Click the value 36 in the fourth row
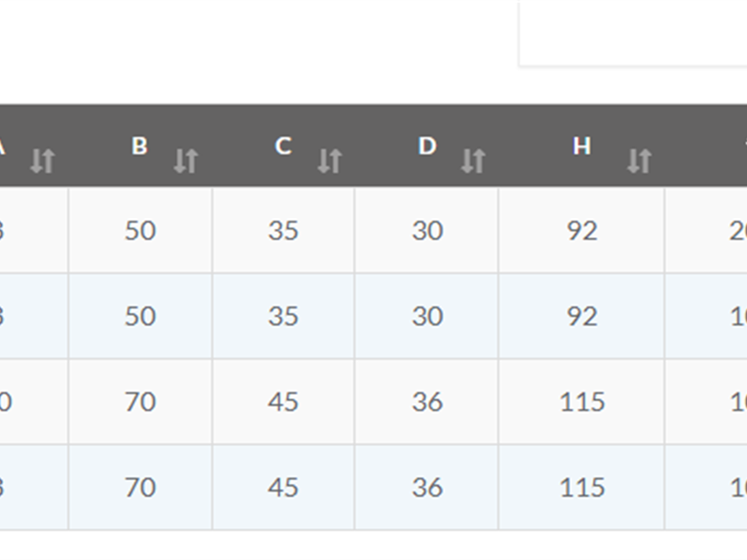This screenshot has height=560, width=747. pyautogui.click(x=427, y=488)
